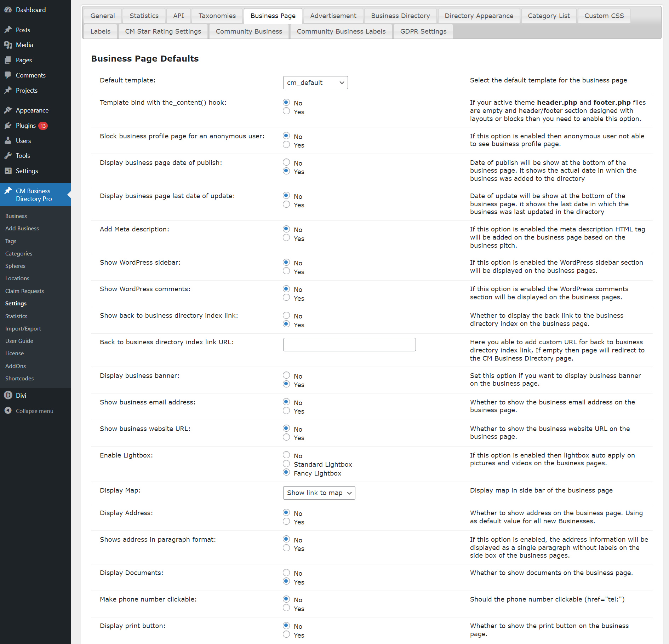Screen dimensions: 669x644
Task: Open the Tags submenu link
Action: [x=11, y=241]
